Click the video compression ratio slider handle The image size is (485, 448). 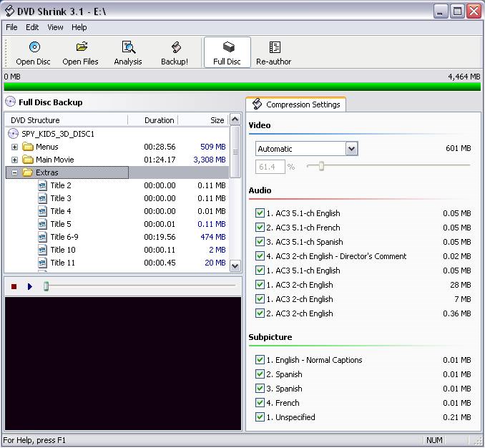pyautogui.click(x=321, y=166)
